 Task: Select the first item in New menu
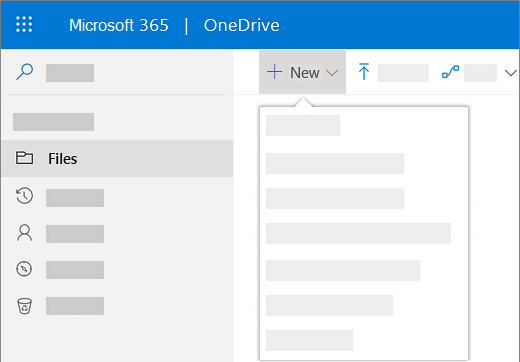coord(303,125)
